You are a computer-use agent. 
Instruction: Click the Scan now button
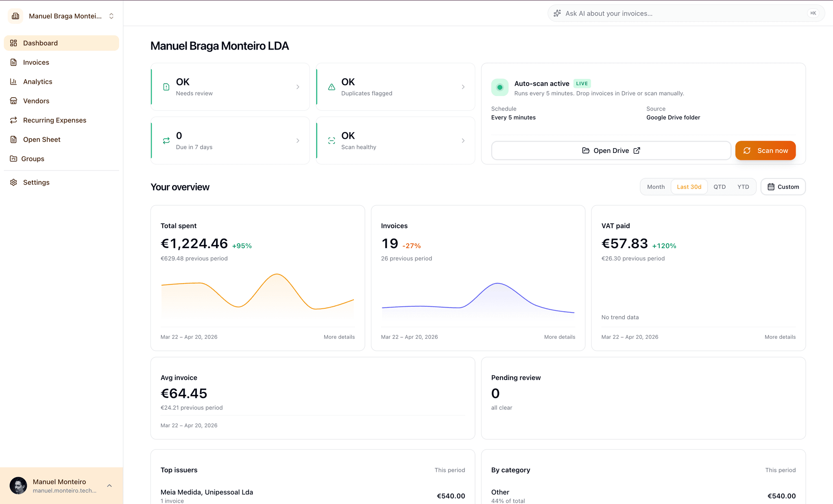tap(765, 151)
